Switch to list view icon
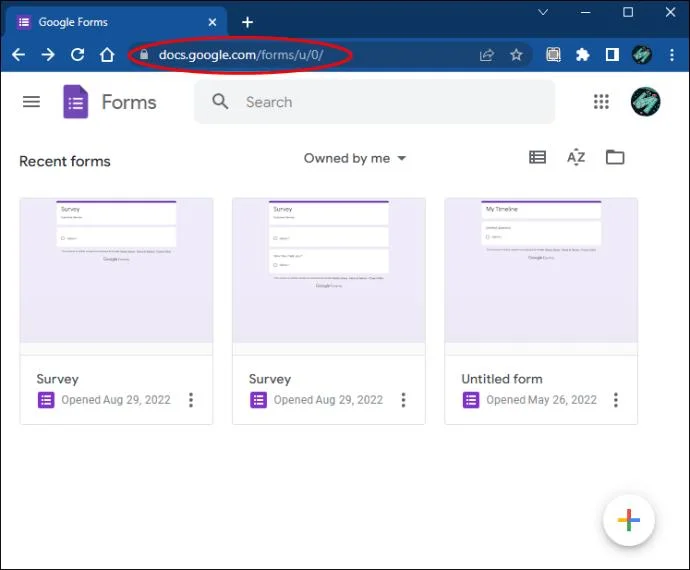Screen dimensions: 690x570 537,158
